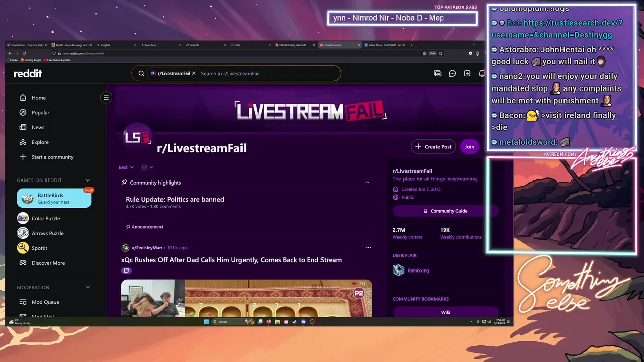Viewport: 644px width, 362px height.
Task: Open user u/FeelsIcyMan profile
Action: [x=147, y=248]
